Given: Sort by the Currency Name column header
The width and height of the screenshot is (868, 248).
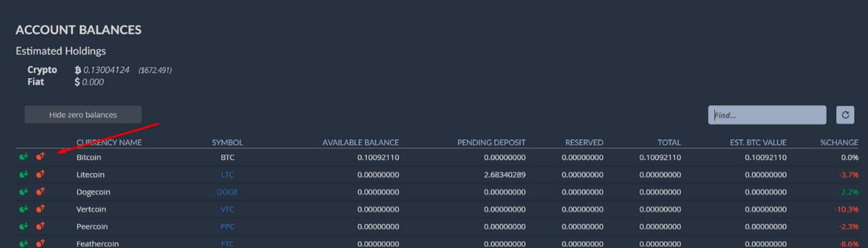Looking at the screenshot, I should [109, 142].
